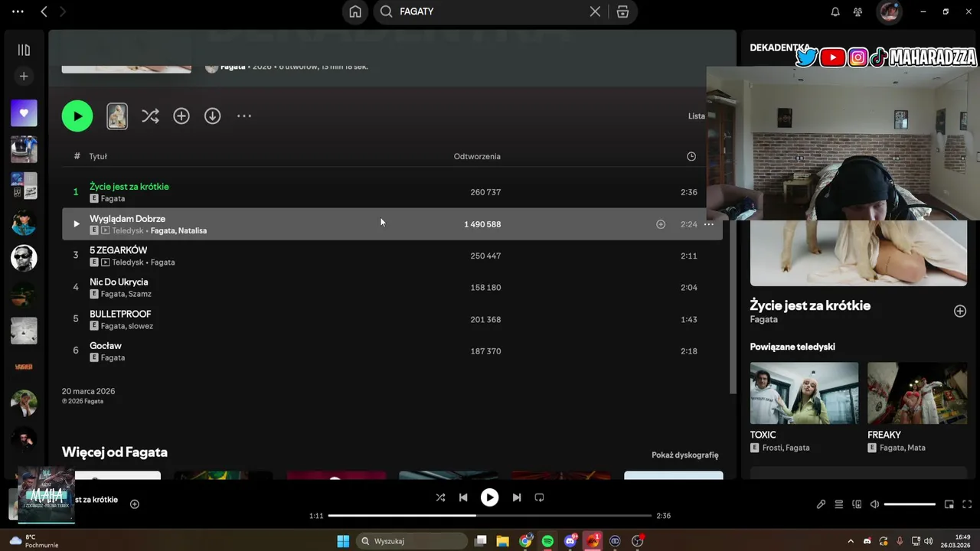Open the TOXIC music video thumbnail
Screen dimensions: 980x551
(x=804, y=393)
